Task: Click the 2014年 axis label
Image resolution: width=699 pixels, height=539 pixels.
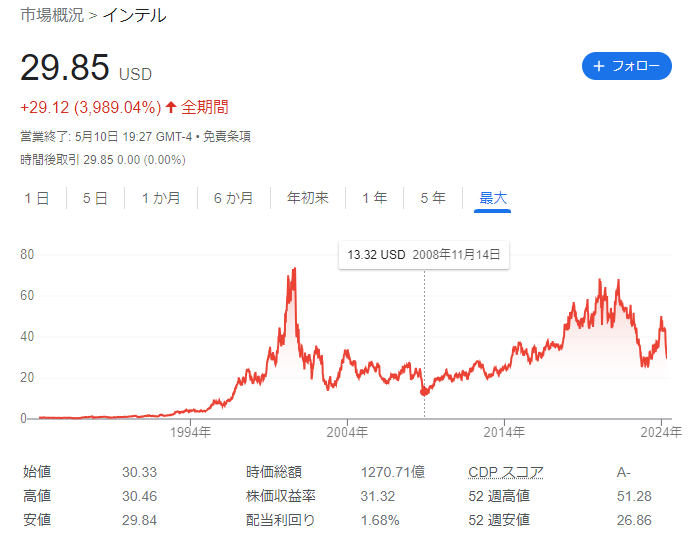Action: tap(504, 432)
